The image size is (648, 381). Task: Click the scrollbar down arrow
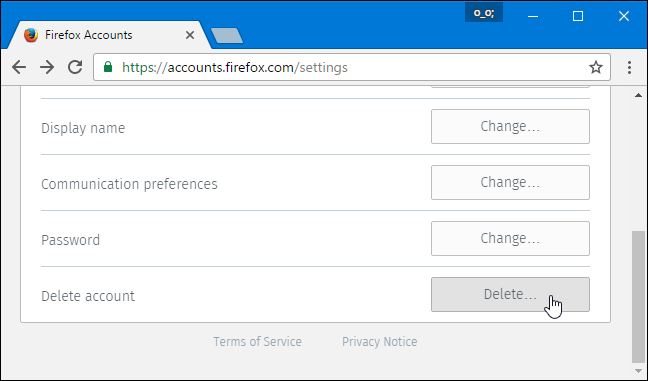point(638,371)
